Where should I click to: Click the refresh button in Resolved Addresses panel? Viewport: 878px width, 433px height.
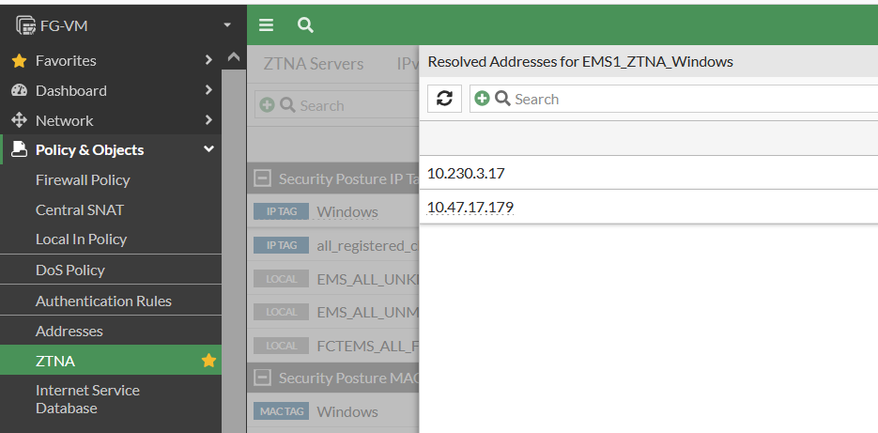pos(445,99)
